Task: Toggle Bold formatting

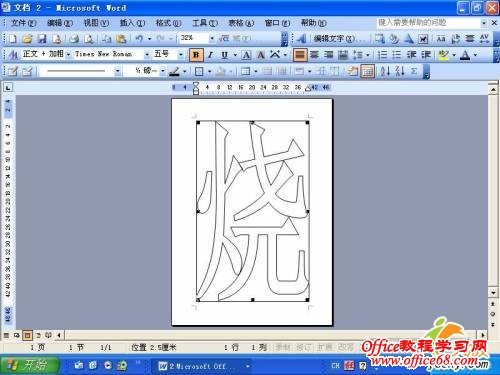Action: pos(196,55)
